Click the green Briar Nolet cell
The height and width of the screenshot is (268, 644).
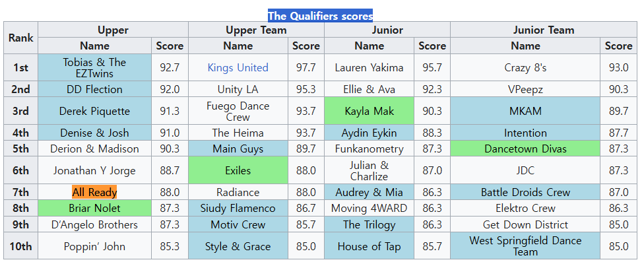point(95,208)
